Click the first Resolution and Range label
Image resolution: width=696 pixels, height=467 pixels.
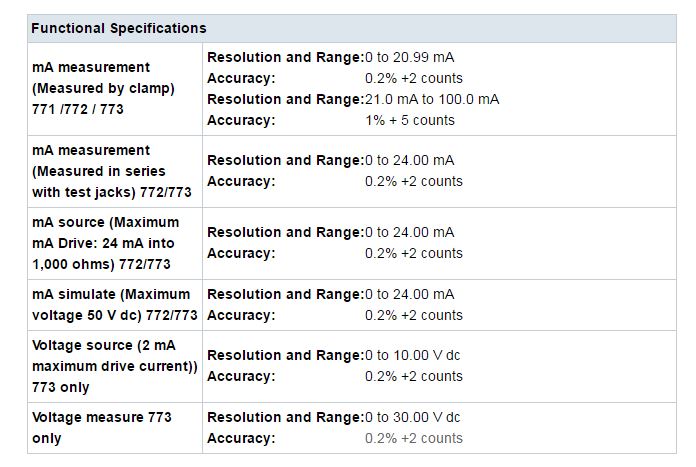285,57
